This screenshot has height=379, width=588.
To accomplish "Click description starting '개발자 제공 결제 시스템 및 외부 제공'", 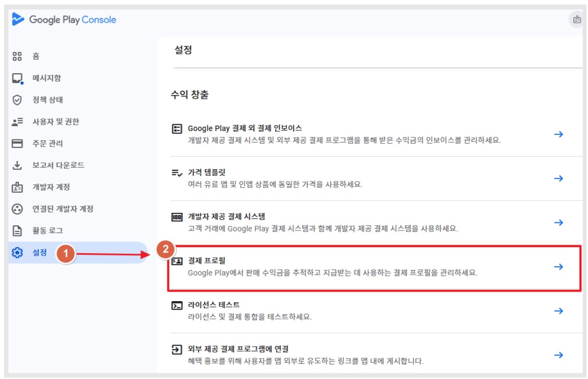I will click(x=344, y=140).
